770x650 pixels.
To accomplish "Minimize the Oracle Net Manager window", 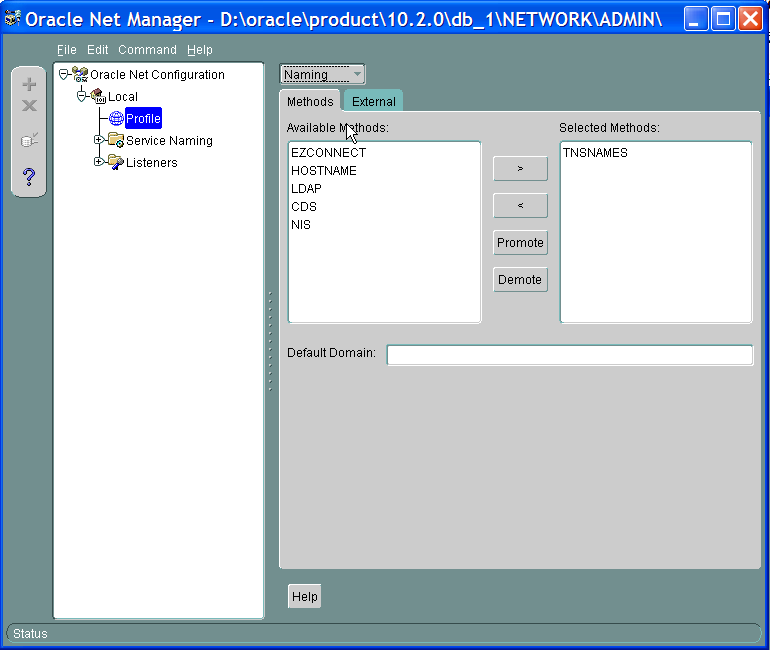I will pyautogui.click(x=695, y=19).
